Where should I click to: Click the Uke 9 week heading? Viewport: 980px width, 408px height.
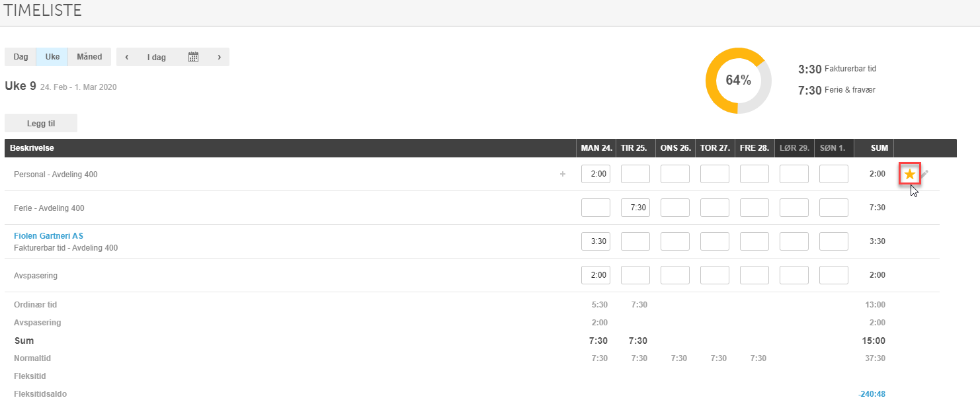point(20,86)
